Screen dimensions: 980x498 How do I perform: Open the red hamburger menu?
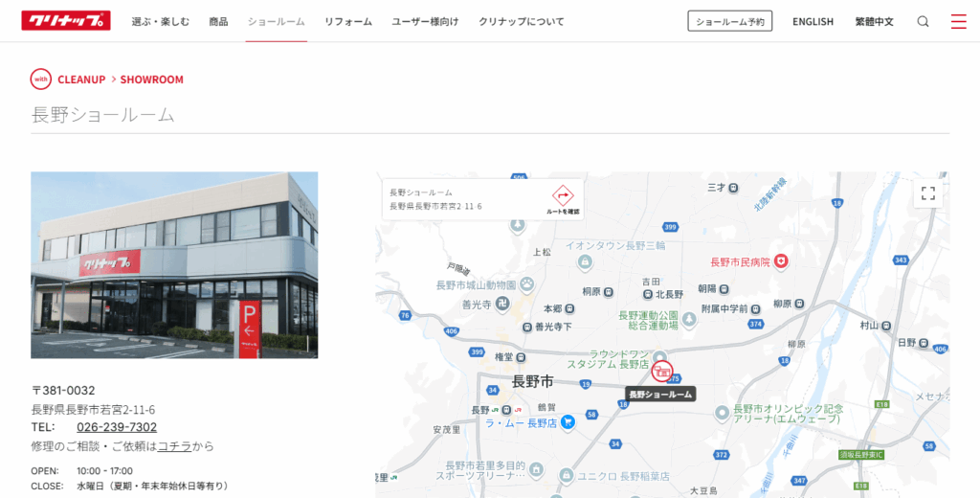pyautogui.click(x=958, y=21)
